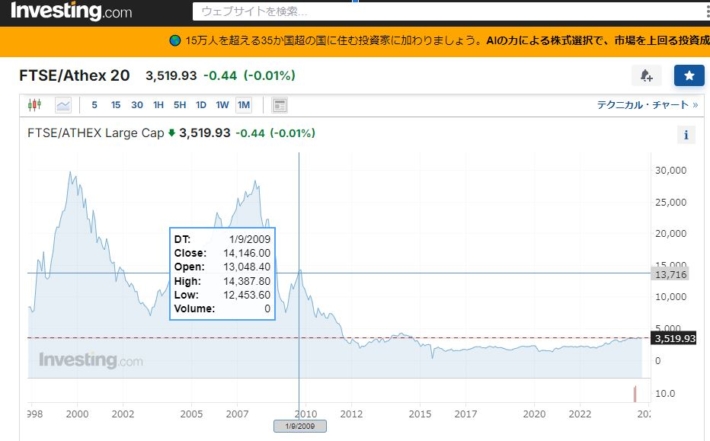This screenshot has width=710, height=441.
Task: Click the create alert bell icon
Action: point(646,76)
